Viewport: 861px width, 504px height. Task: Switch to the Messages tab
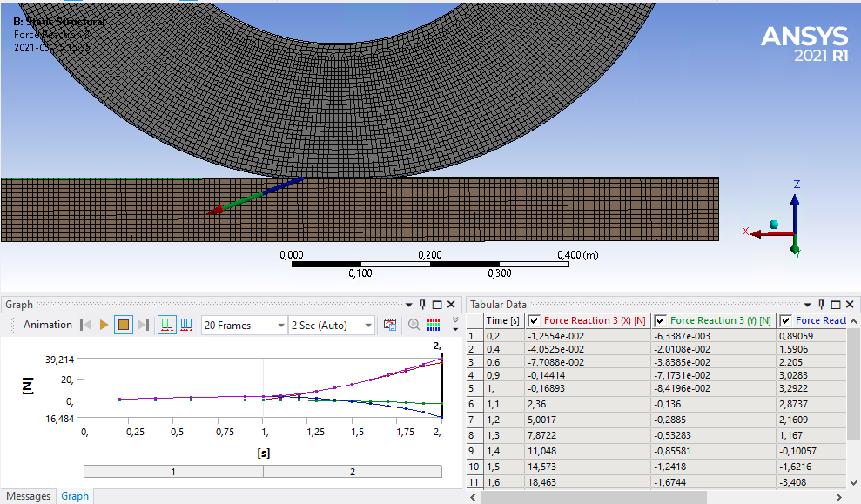[x=29, y=496]
